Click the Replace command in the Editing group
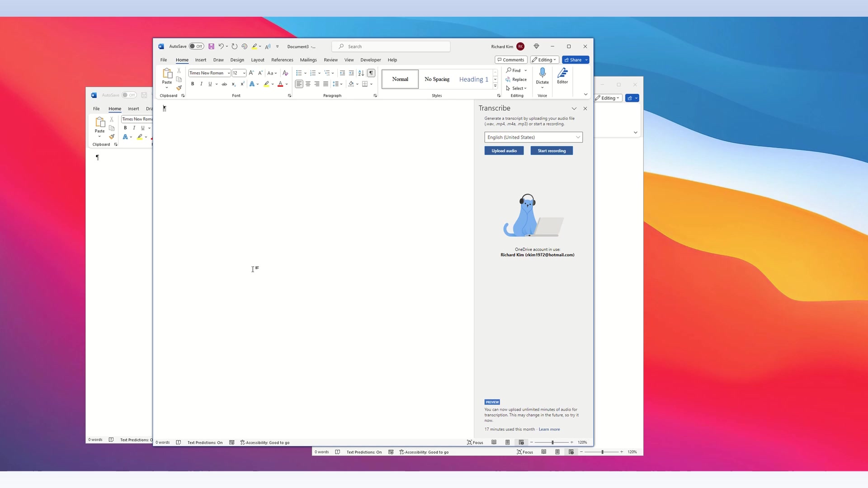Screen dimensions: 868x488 point(516,80)
